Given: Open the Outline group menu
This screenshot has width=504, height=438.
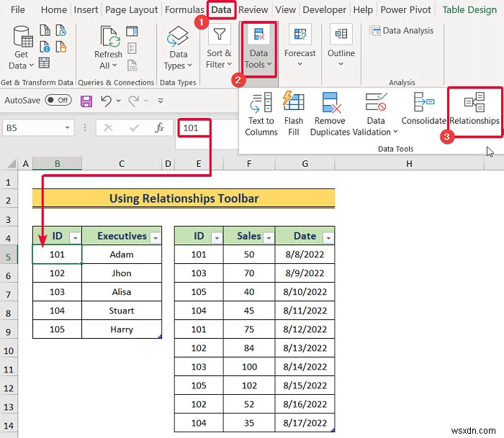Looking at the screenshot, I should click(x=341, y=46).
